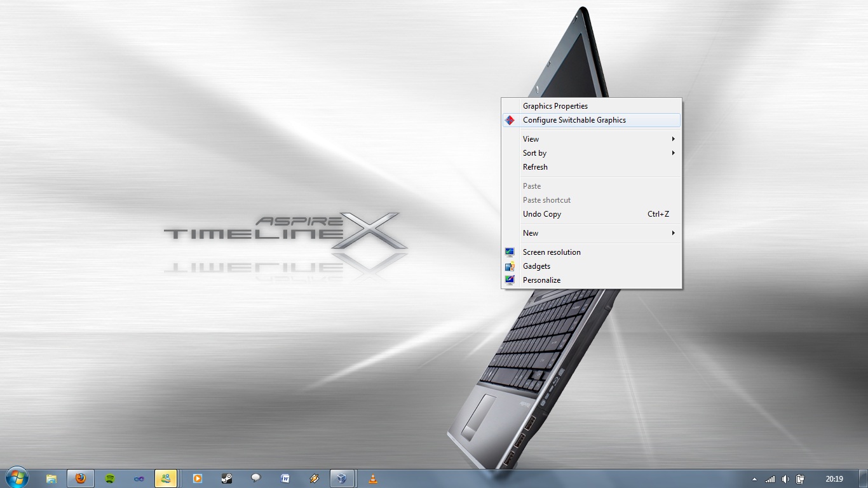Expand the View submenu
The width and height of the screenshot is (868, 488).
591,139
